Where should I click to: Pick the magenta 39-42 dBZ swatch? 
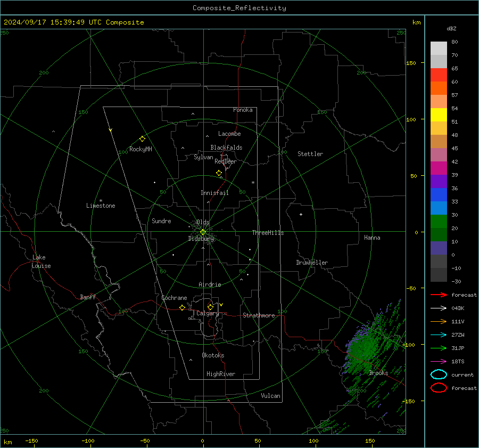439,168
